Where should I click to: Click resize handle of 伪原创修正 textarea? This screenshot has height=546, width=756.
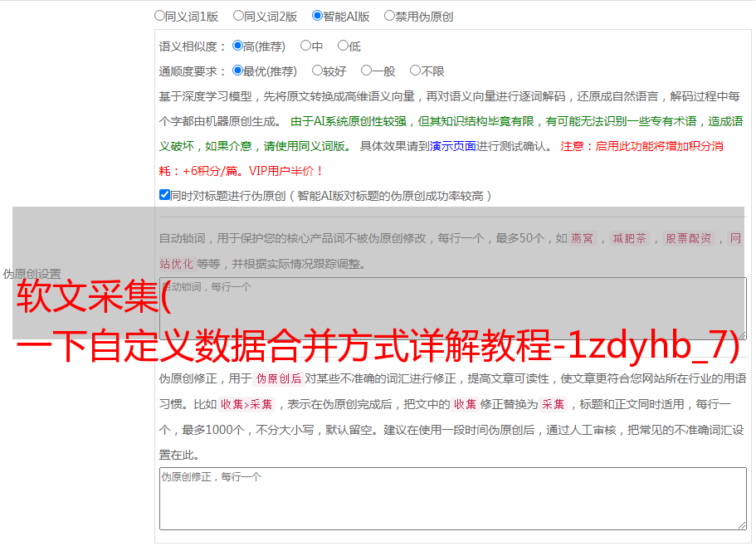pos(742,524)
